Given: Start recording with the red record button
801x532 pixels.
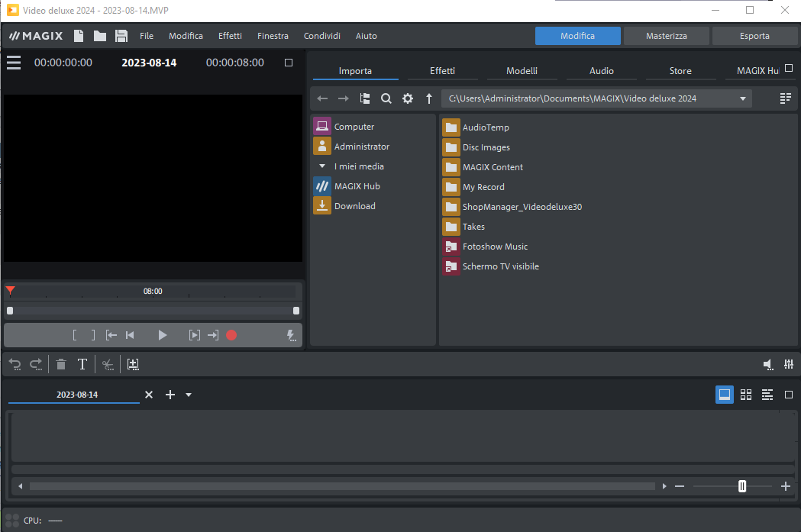Looking at the screenshot, I should coord(231,335).
